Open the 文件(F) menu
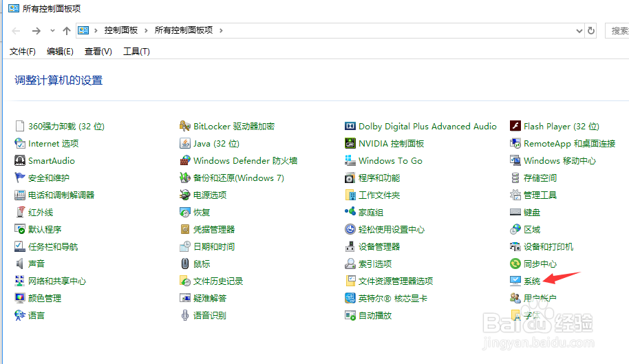 (23, 52)
